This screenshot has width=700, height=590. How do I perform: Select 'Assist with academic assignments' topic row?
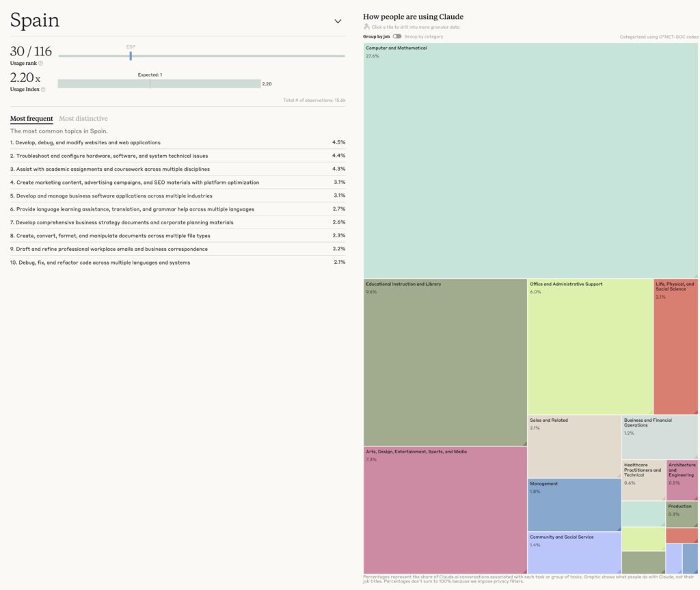(x=178, y=170)
